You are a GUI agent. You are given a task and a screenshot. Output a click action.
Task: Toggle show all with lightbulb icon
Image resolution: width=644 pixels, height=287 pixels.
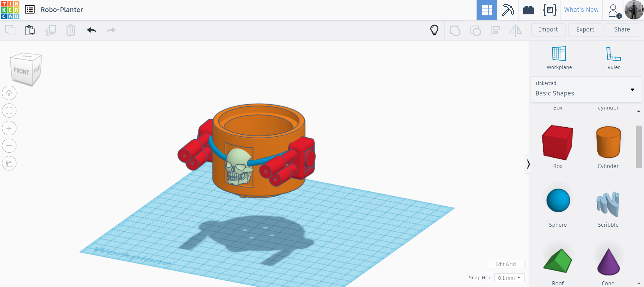tap(434, 30)
